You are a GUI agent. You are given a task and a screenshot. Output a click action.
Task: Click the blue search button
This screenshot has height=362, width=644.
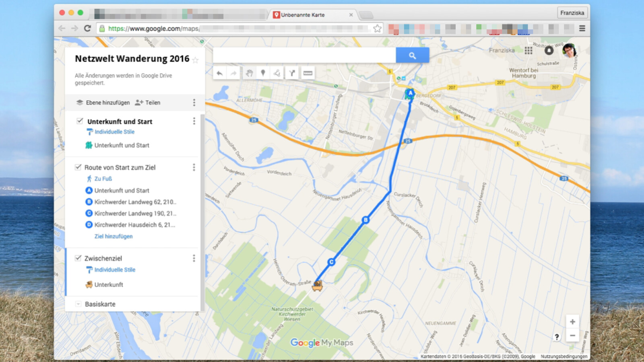[412, 56]
